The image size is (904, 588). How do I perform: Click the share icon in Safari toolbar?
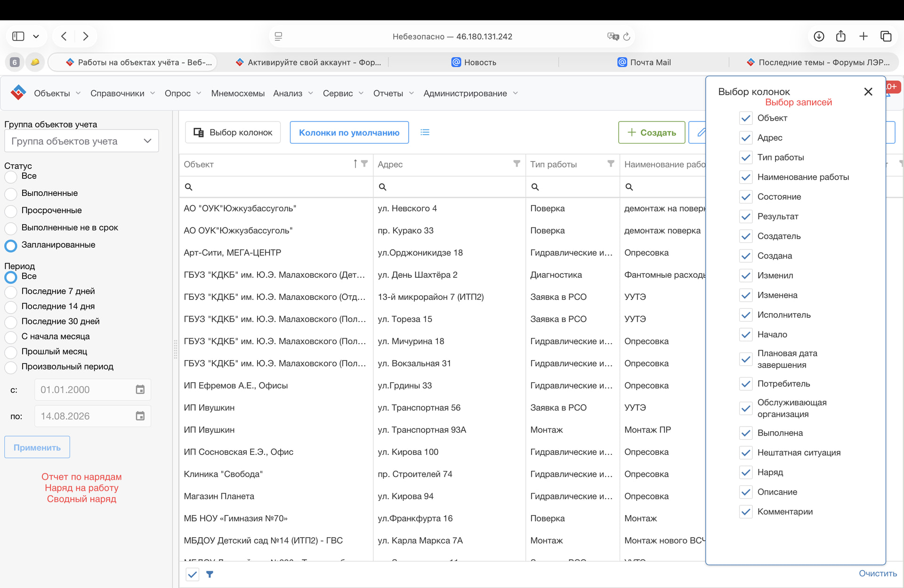click(841, 36)
